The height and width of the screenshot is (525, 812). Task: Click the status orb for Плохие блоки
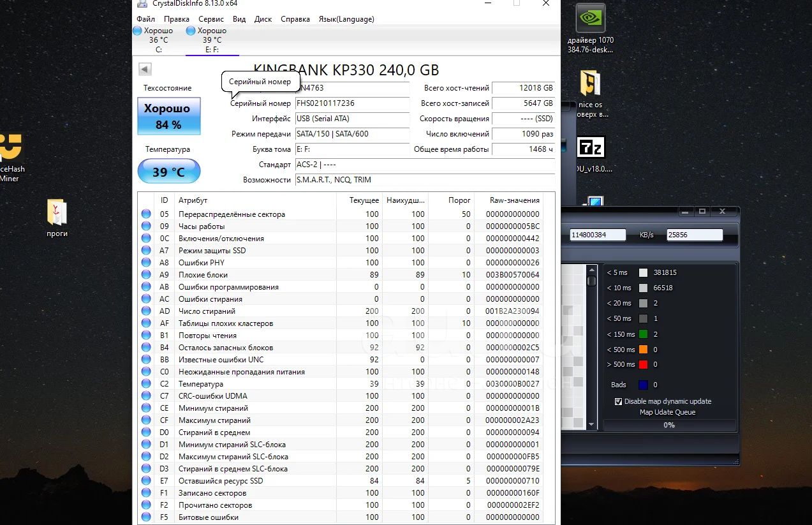click(x=147, y=275)
